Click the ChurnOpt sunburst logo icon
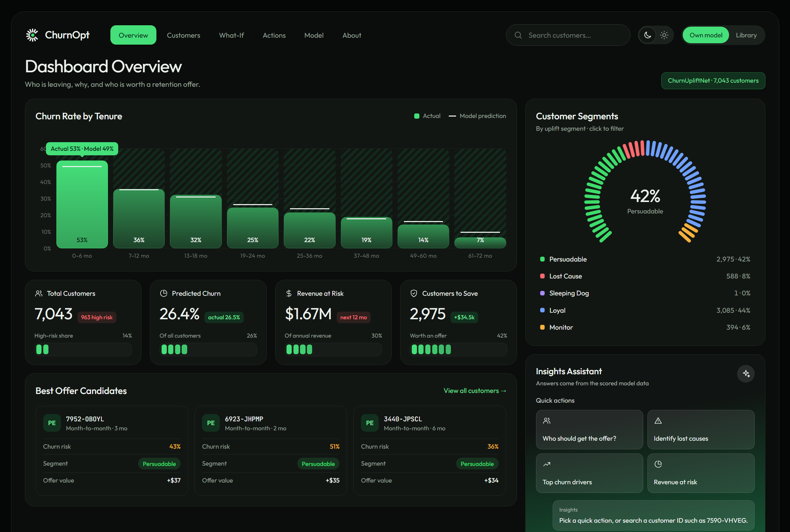Screen dimensions: 790x532 (32, 35)
